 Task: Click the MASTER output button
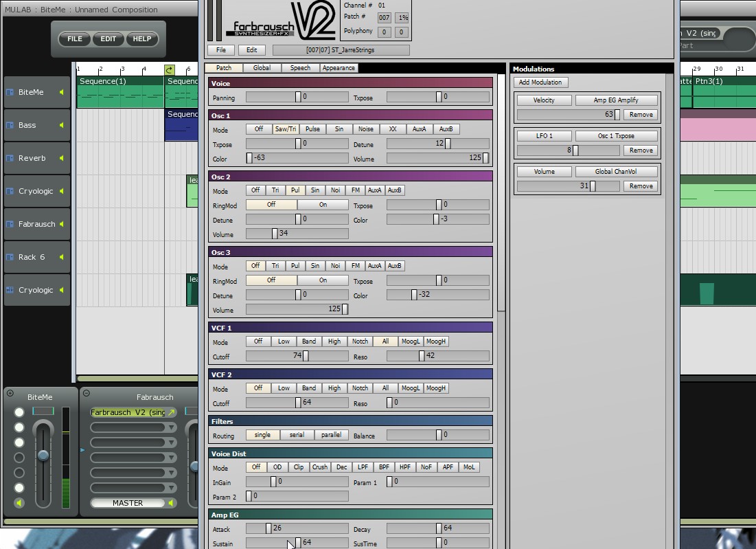point(128,503)
